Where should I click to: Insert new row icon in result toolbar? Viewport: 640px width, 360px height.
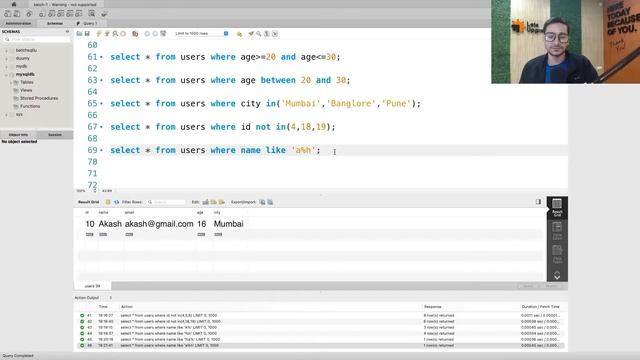[x=213, y=202]
